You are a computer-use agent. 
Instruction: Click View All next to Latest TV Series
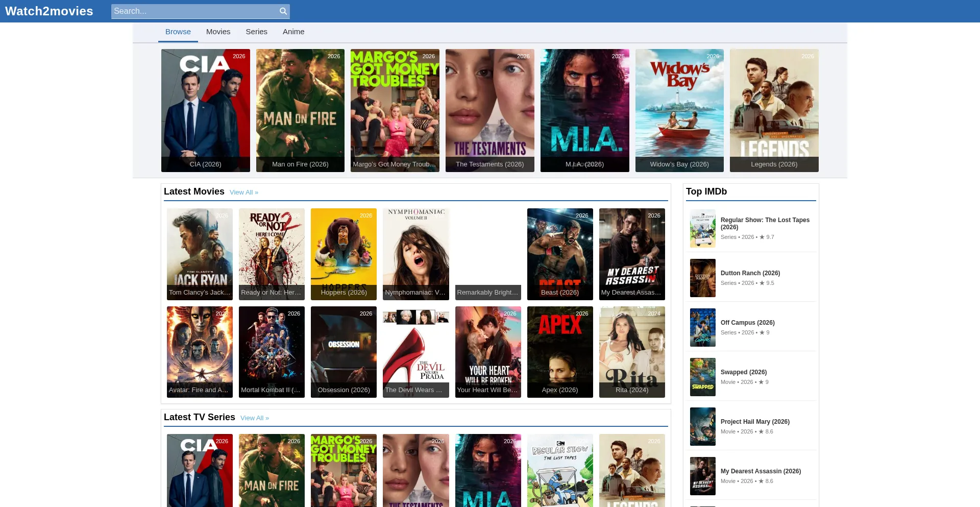[x=255, y=418]
